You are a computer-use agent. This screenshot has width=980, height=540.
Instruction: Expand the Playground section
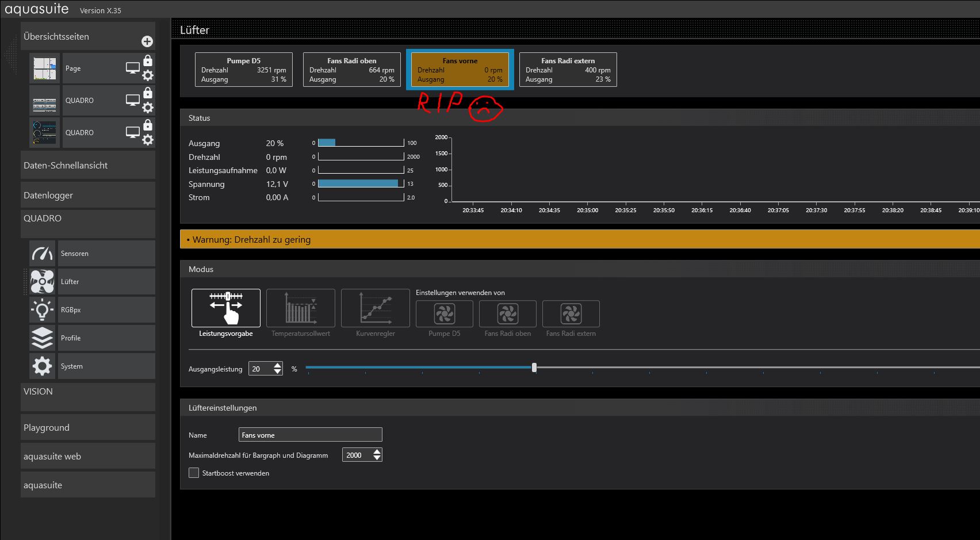coord(87,428)
